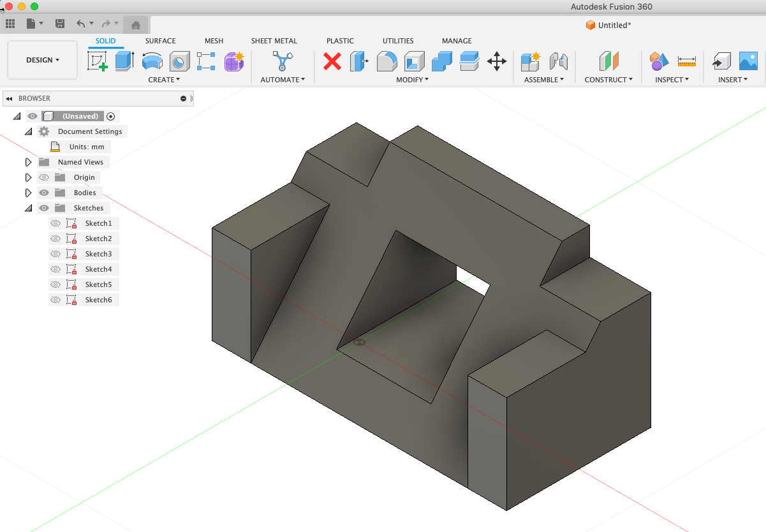Hide the Bodies folder visibility eye
The width and height of the screenshot is (766, 532).
pos(43,192)
